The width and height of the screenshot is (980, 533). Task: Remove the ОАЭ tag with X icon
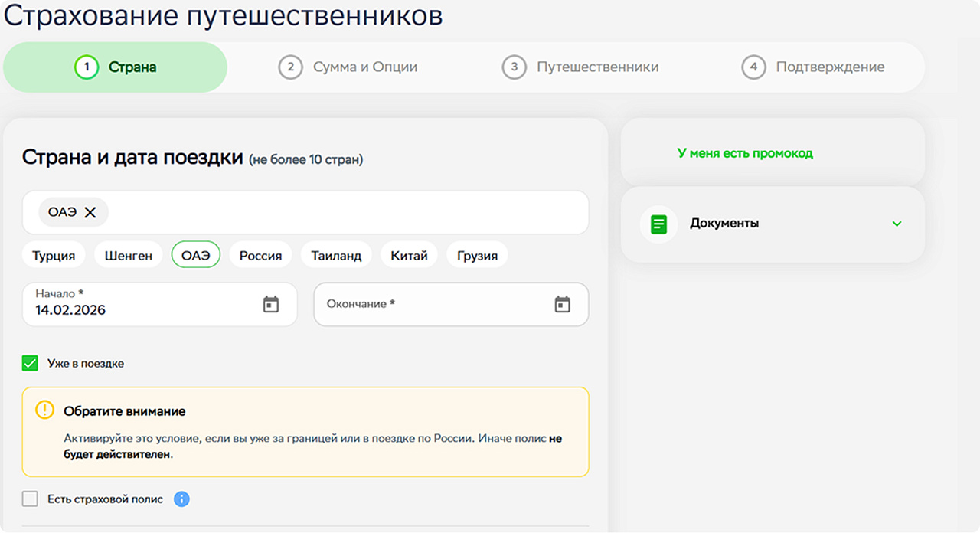90,213
